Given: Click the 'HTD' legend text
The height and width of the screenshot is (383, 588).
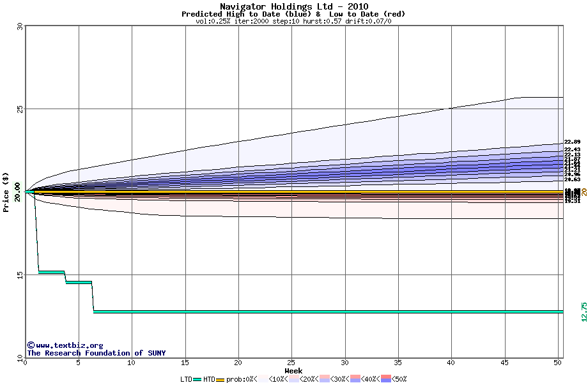Looking at the screenshot, I should [209, 379].
